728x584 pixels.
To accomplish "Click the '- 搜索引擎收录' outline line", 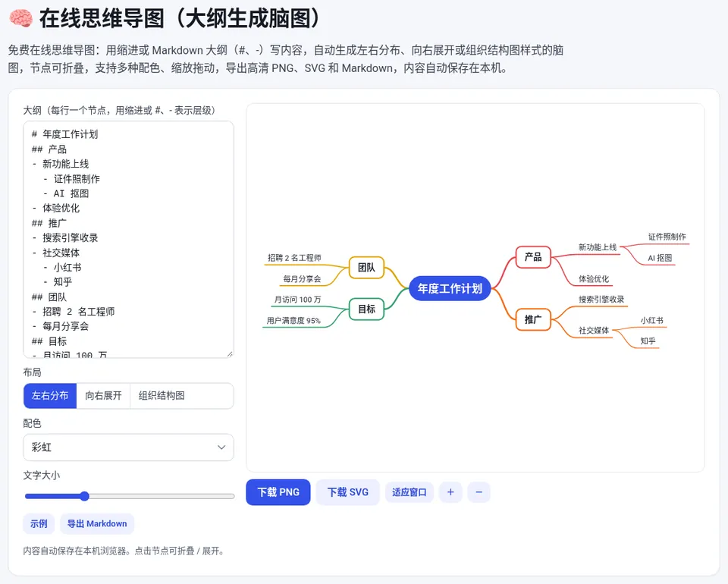I will pos(65,237).
